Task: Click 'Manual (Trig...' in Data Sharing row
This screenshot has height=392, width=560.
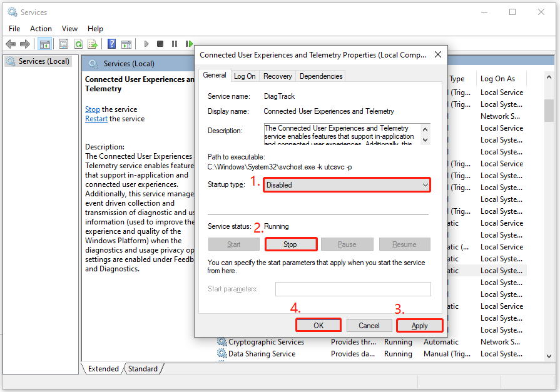Action: tap(447, 353)
